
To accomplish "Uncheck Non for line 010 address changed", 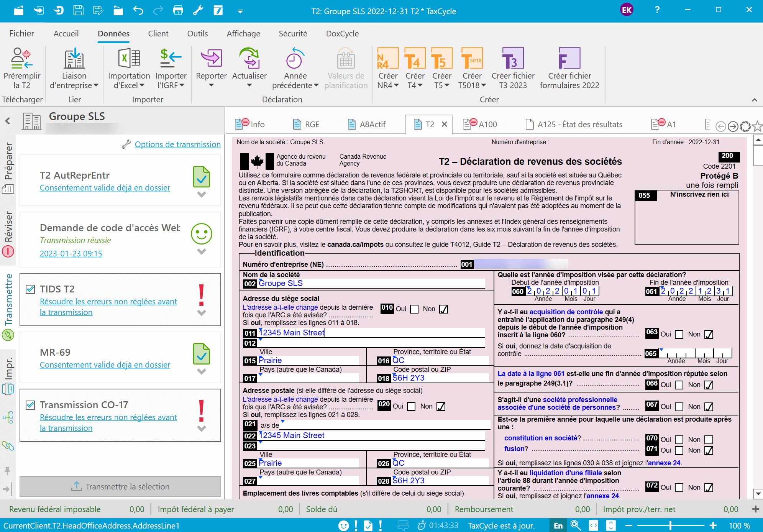I will coord(444,309).
